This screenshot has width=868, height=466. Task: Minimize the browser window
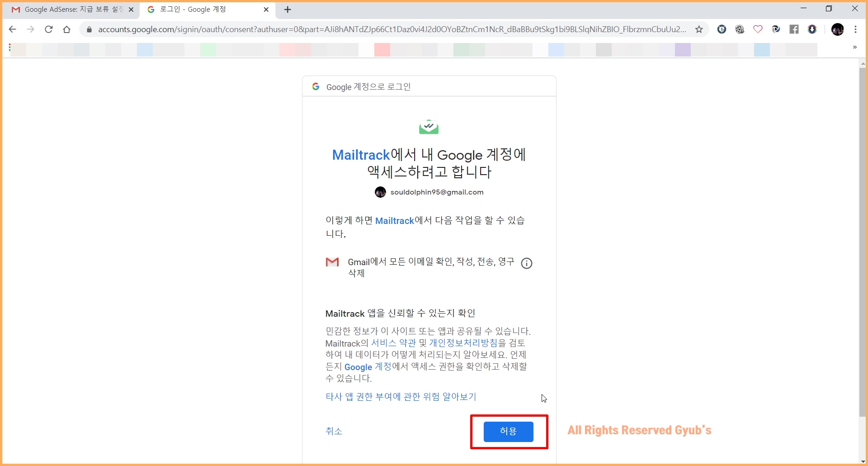coord(803,9)
